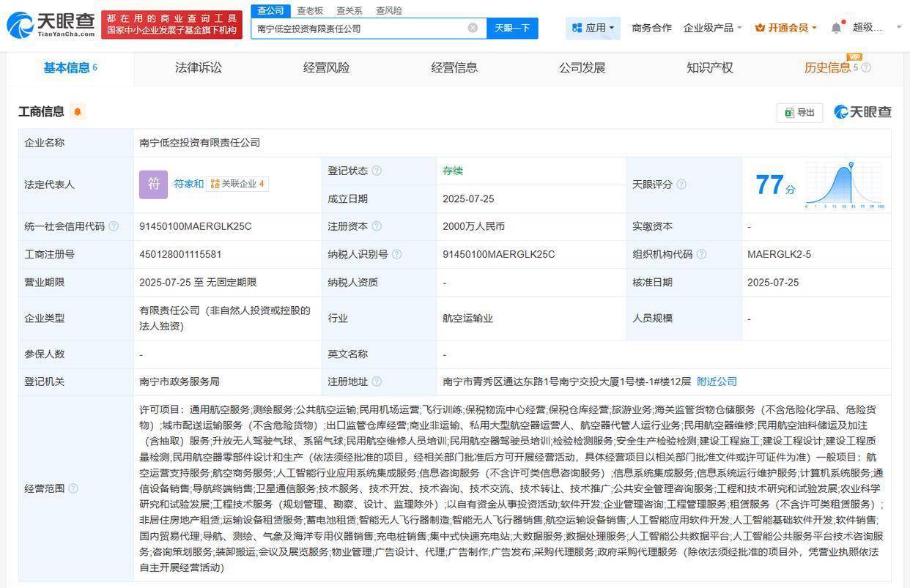The width and height of the screenshot is (910, 588).
Task: Switch to 公司发展 tab
Action: tap(582, 67)
